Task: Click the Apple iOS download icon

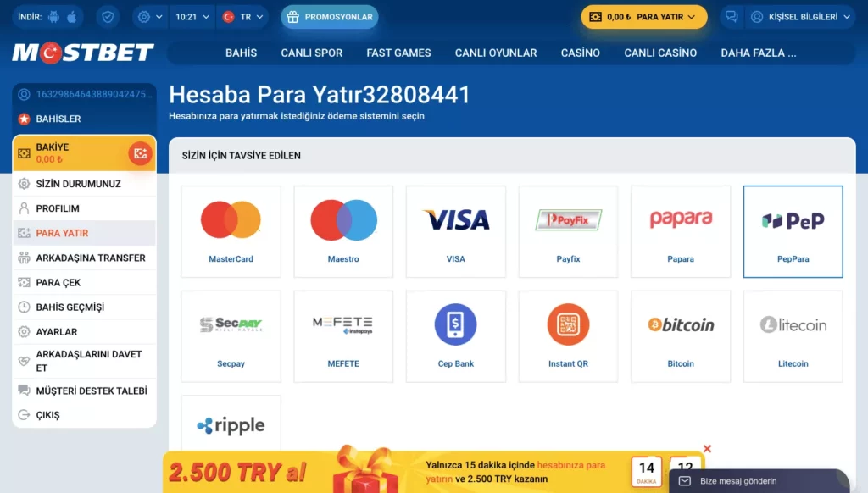Action: point(72,17)
